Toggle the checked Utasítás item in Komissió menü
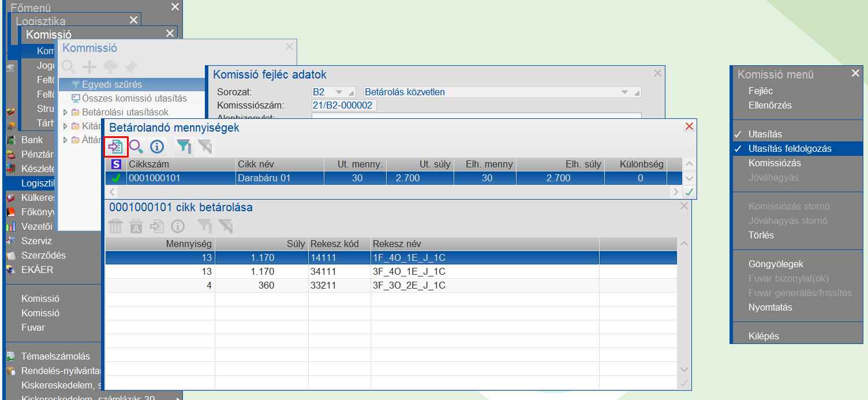 click(797, 134)
